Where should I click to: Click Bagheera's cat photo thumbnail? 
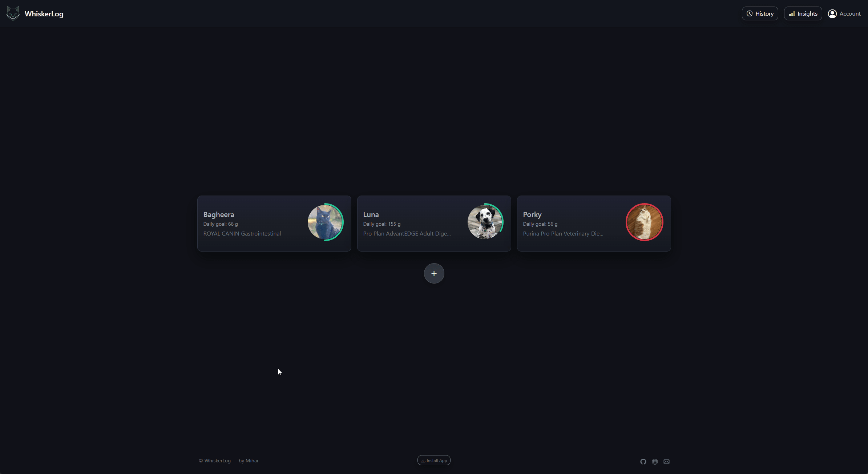325,222
